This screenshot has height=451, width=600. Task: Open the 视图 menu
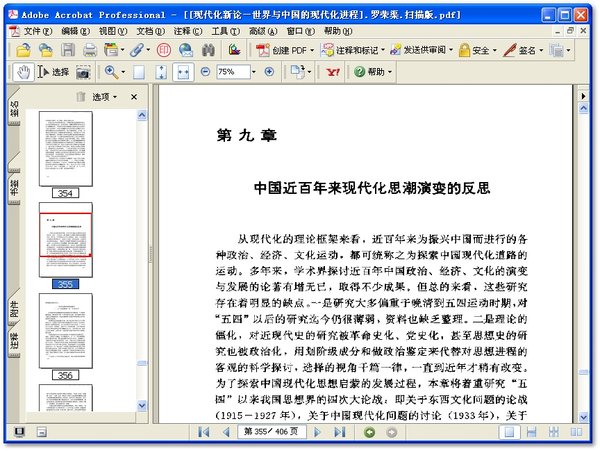pyautogui.click(x=113, y=31)
